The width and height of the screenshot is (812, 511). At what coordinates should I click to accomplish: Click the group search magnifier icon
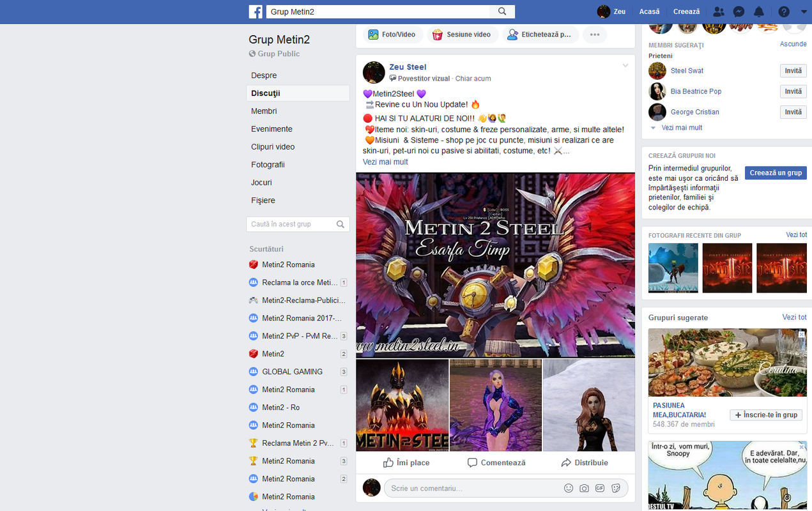tap(341, 224)
